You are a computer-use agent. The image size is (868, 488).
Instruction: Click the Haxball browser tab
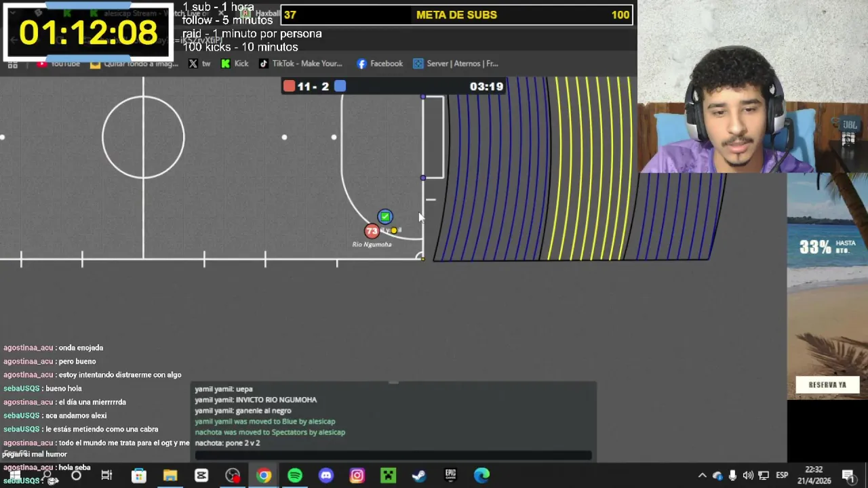click(260, 13)
